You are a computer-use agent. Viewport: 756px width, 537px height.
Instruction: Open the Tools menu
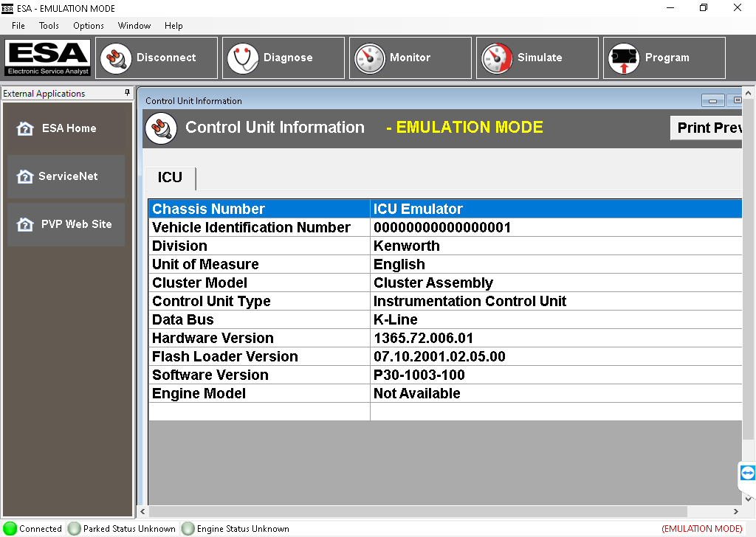click(49, 25)
